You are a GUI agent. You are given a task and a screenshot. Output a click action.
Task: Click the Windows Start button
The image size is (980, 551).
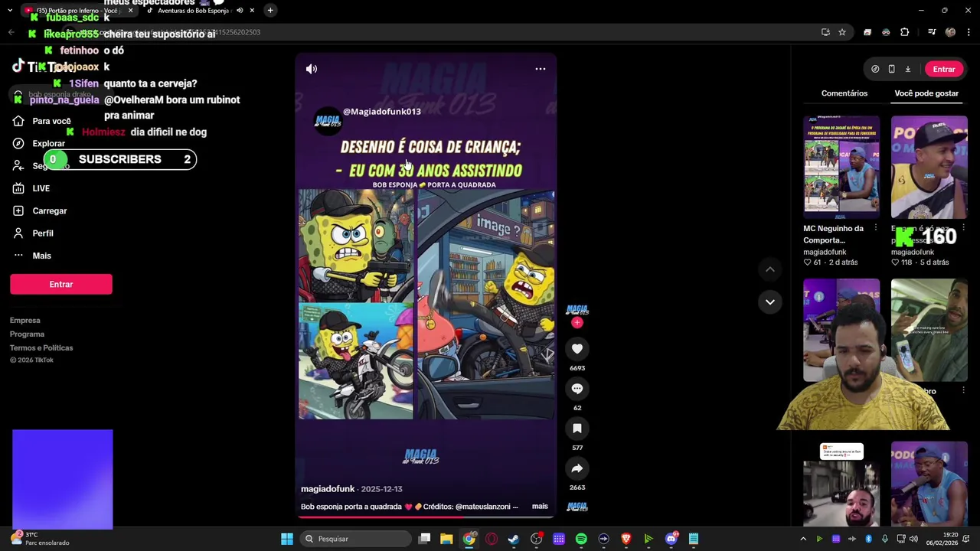[287, 539]
